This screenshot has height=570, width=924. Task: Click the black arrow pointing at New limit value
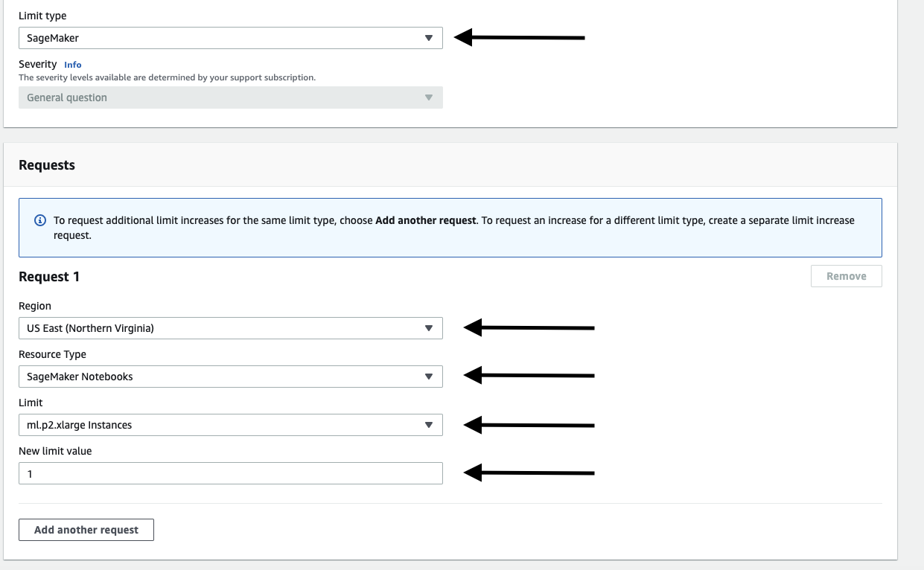coord(529,473)
